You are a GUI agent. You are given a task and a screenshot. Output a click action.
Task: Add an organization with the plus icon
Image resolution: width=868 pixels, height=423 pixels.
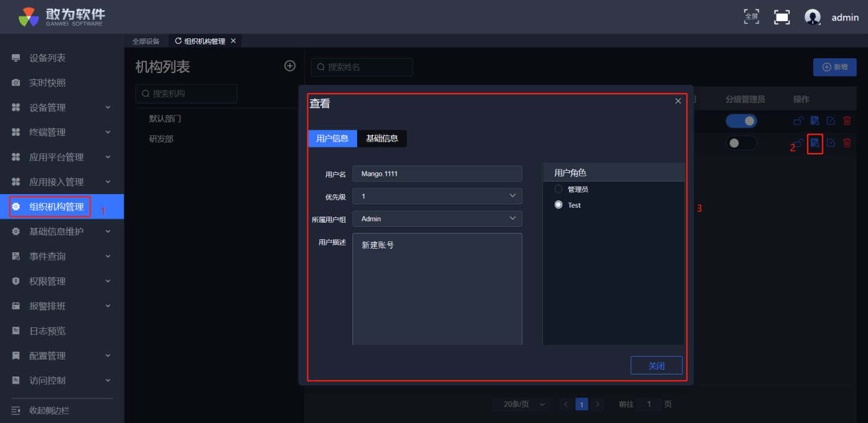290,66
